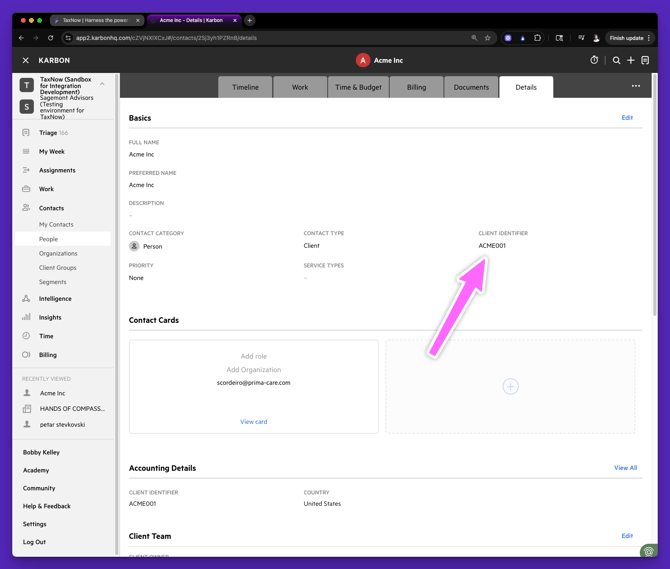Open the Work tab

pyautogui.click(x=300, y=87)
